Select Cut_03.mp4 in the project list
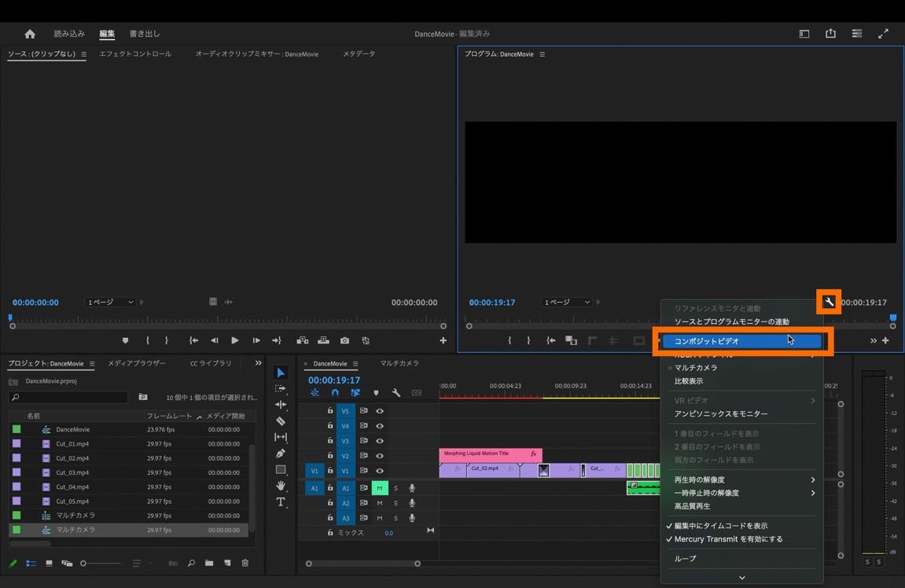The image size is (905, 588). [x=72, y=472]
